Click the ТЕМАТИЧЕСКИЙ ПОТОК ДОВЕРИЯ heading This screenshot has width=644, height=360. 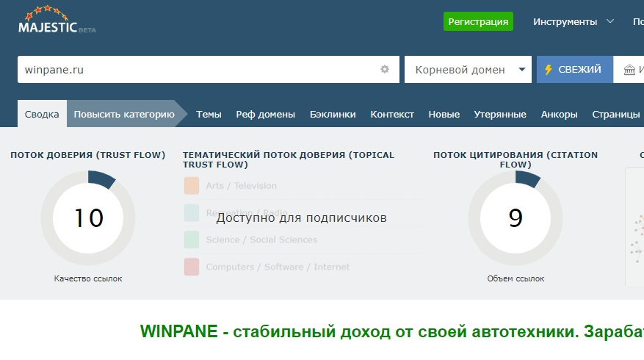tap(289, 159)
